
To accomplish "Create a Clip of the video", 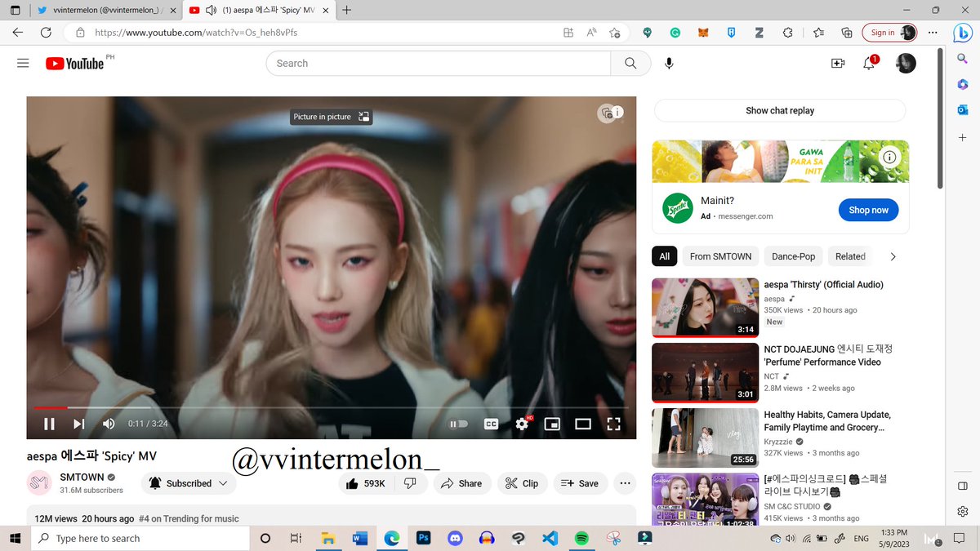I will [522, 483].
